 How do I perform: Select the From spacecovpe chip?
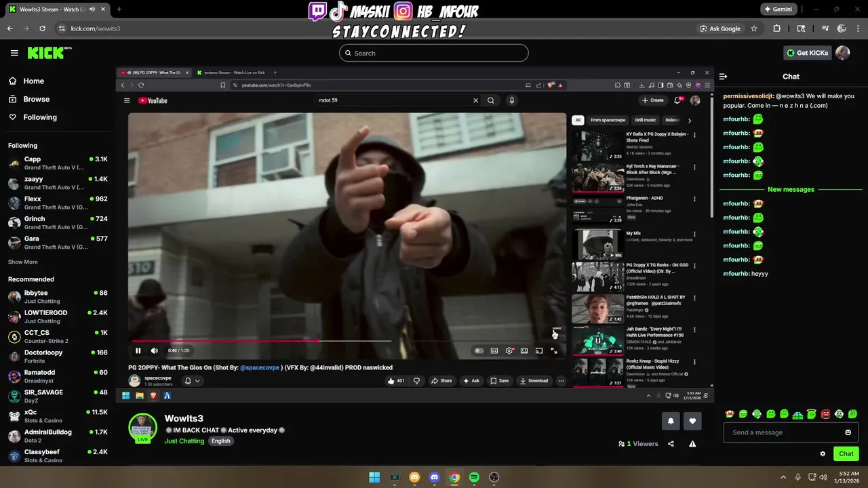click(x=608, y=120)
